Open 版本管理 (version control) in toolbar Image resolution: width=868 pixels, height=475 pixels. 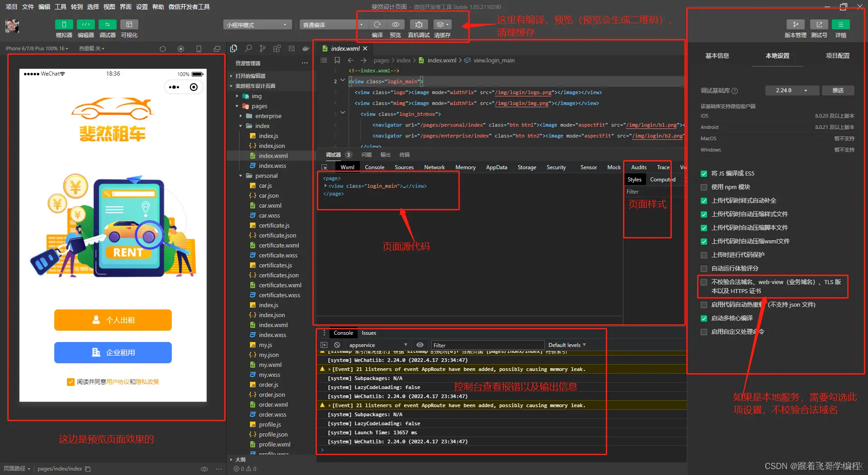[795, 24]
